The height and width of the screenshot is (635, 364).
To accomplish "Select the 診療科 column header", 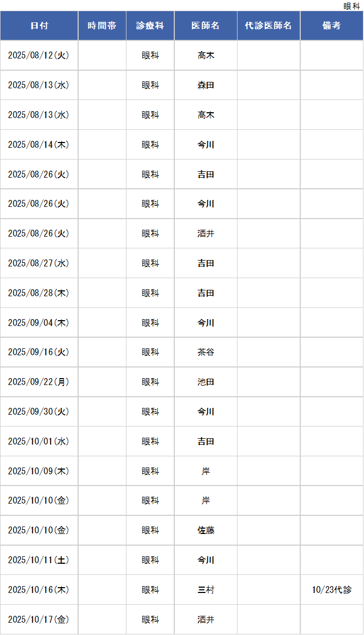I will [150, 26].
